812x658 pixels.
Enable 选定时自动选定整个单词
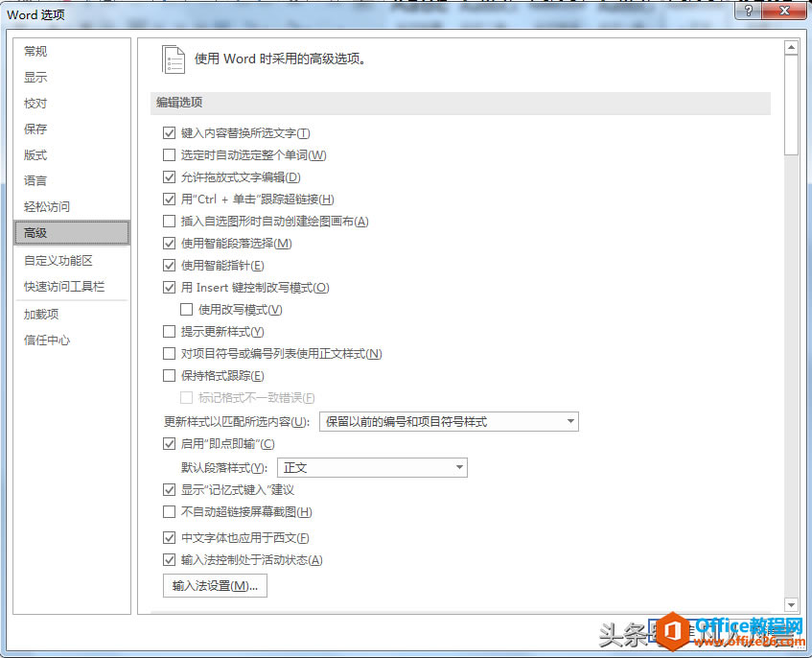coord(169,155)
